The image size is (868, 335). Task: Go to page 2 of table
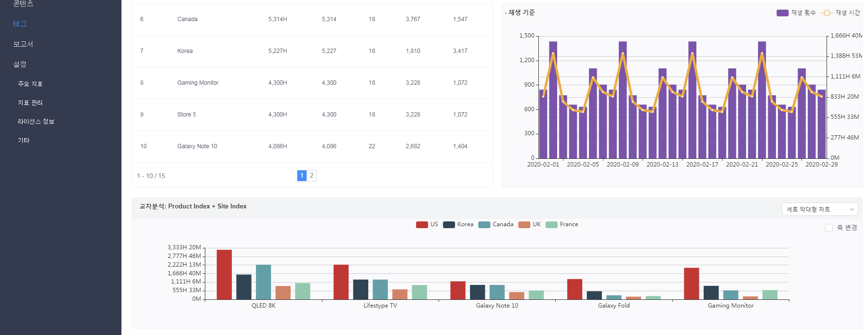(x=311, y=176)
